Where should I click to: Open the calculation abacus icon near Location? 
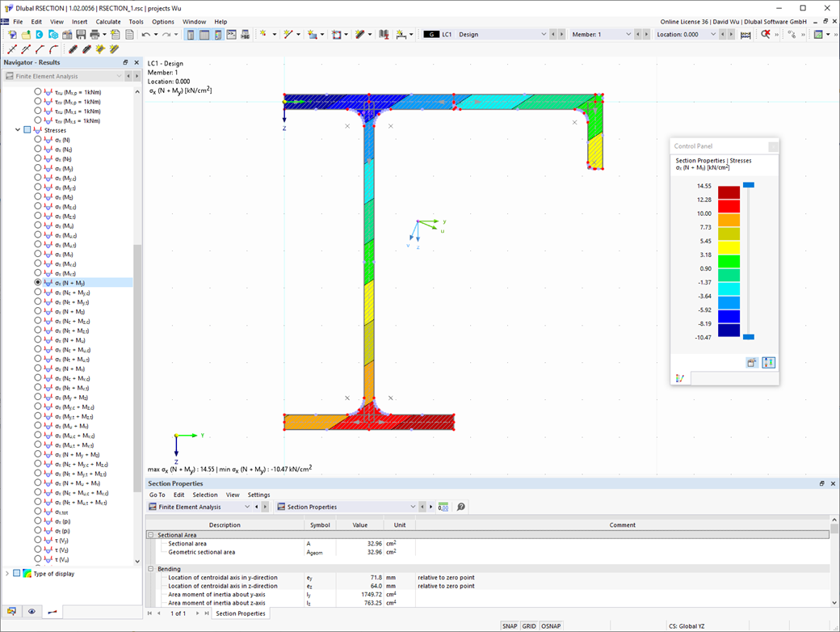pyautogui.click(x=747, y=34)
